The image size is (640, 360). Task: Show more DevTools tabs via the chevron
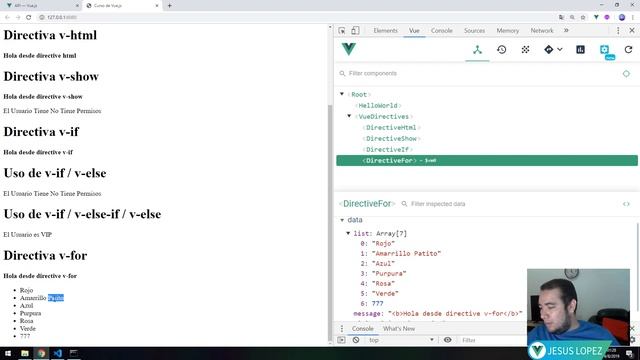tap(566, 31)
